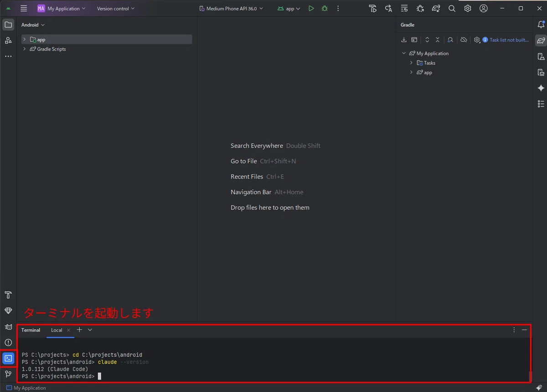Screen dimensions: 547x392
Task: Add a new terminal tab
Action: click(79, 330)
